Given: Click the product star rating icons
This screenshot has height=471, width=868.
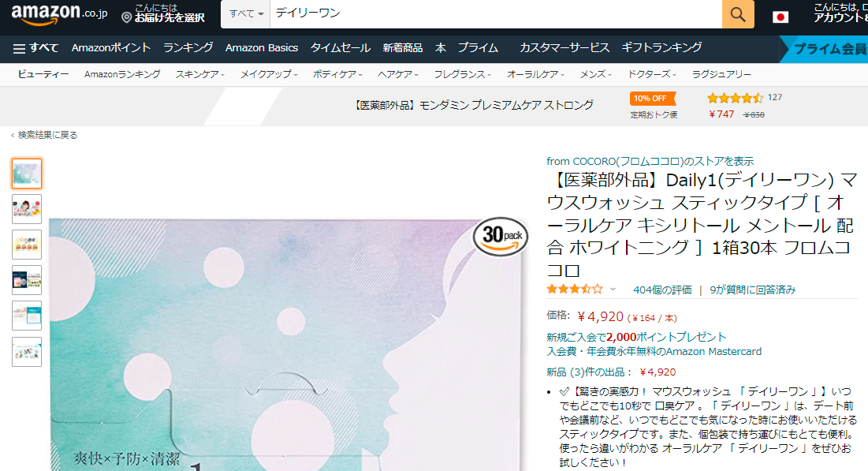Looking at the screenshot, I should [x=575, y=290].
